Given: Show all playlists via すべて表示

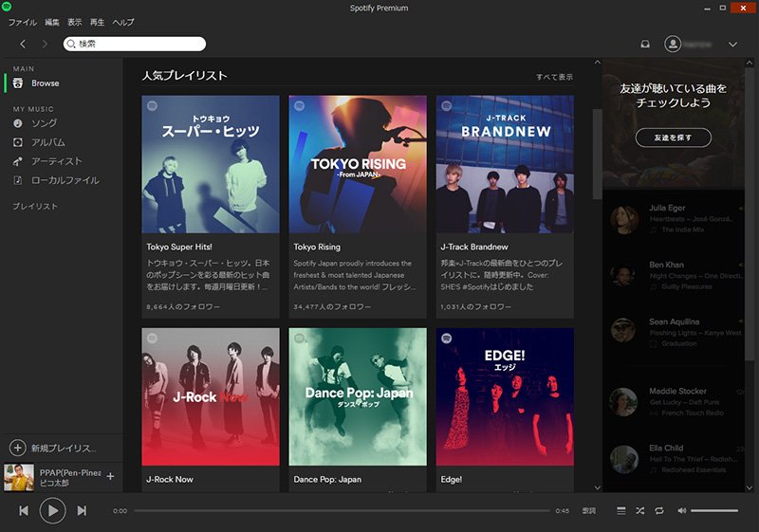Looking at the screenshot, I should [x=554, y=77].
